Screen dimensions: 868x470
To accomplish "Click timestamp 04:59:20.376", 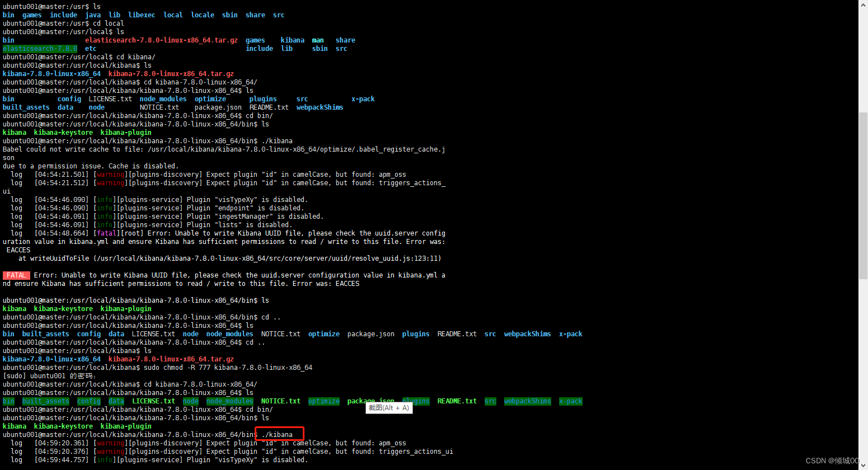I will coord(62,452).
